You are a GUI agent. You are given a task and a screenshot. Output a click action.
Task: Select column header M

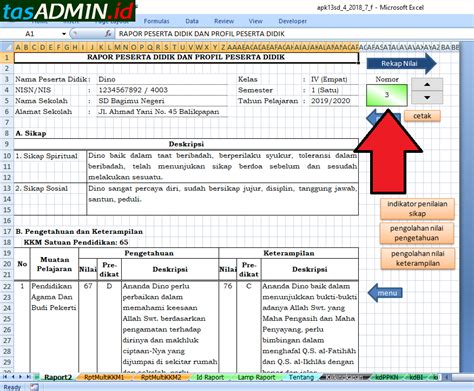coord(117,47)
